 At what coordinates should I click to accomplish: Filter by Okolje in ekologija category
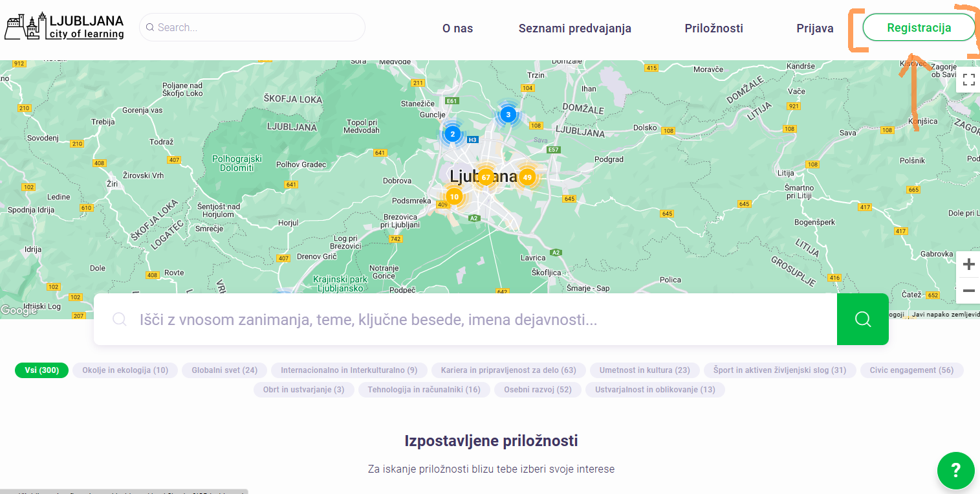point(125,370)
